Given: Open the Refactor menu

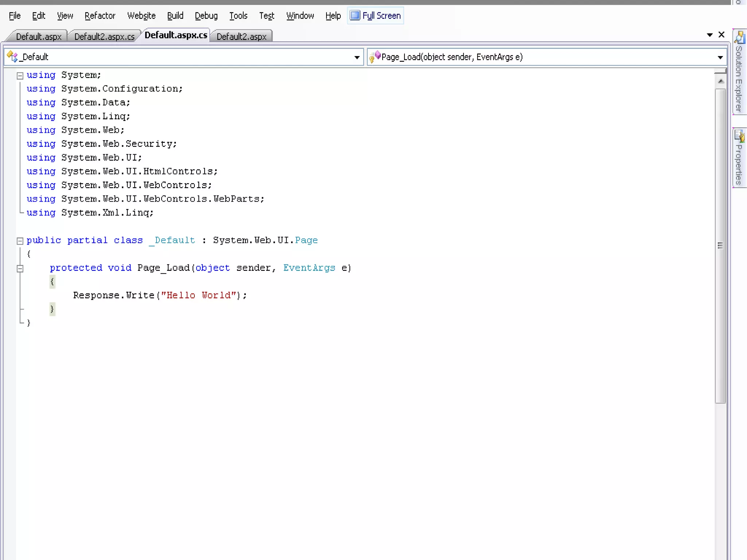Looking at the screenshot, I should pyautogui.click(x=100, y=16).
